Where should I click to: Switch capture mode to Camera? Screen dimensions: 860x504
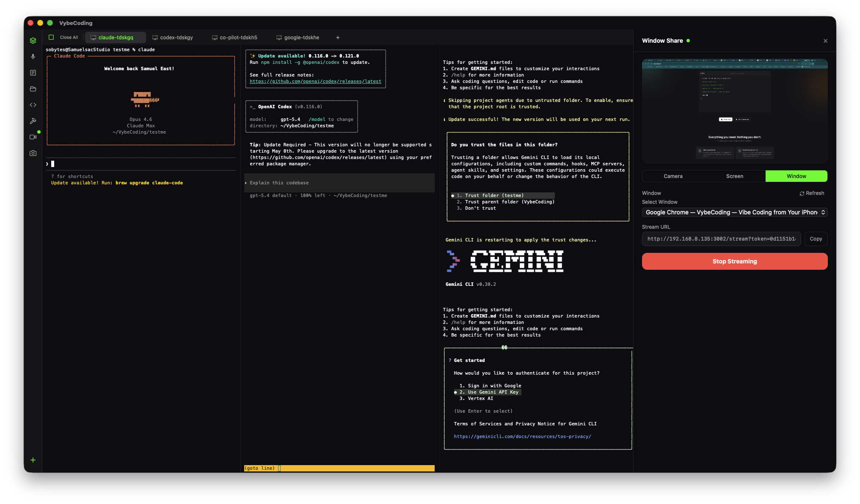click(x=673, y=176)
